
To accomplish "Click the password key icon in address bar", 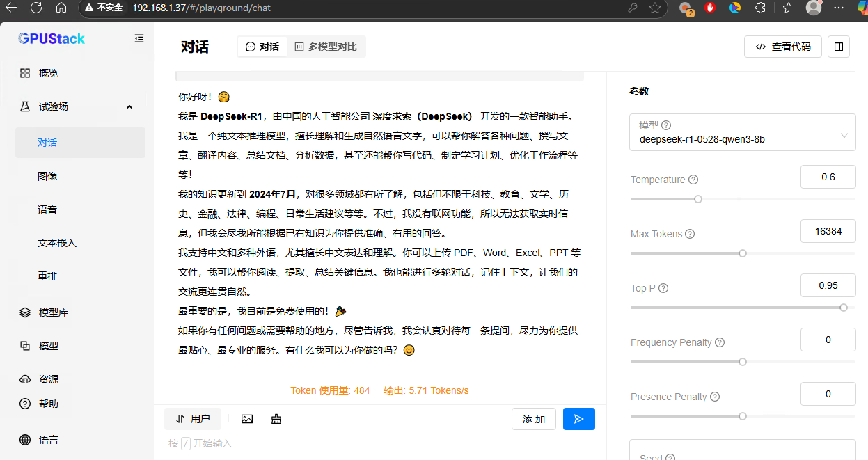I will coord(633,8).
